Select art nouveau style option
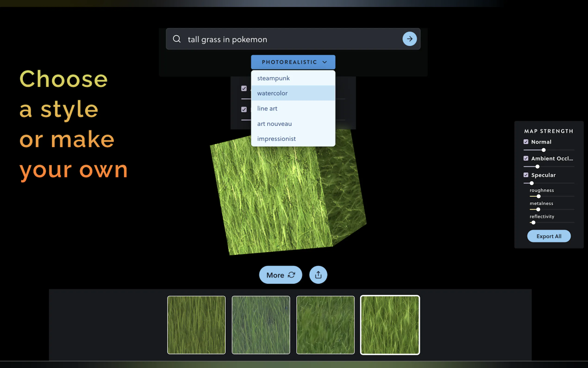 (x=274, y=124)
